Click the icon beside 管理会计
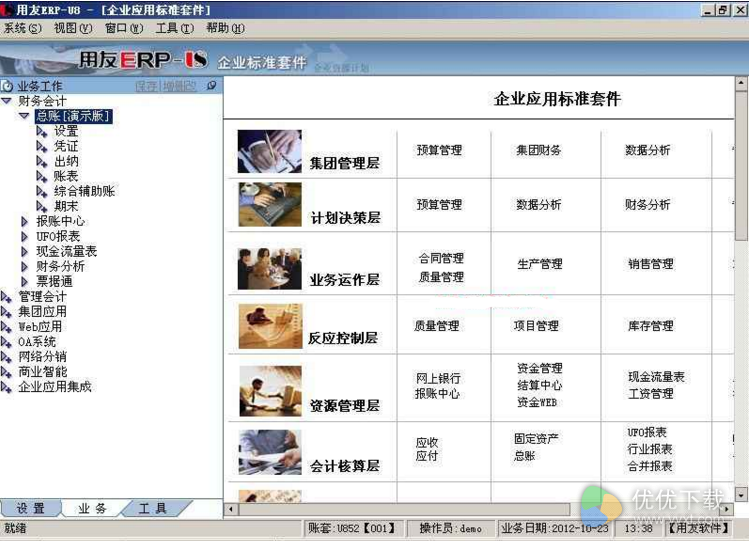 pyautogui.click(x=6, y=297)
